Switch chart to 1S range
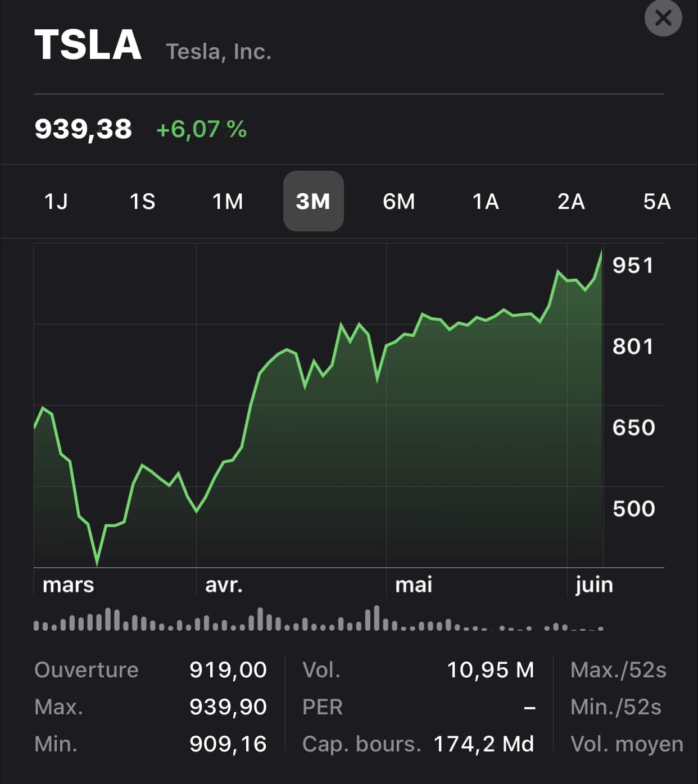Screen dimensions: 698x784 click(142, 201)
